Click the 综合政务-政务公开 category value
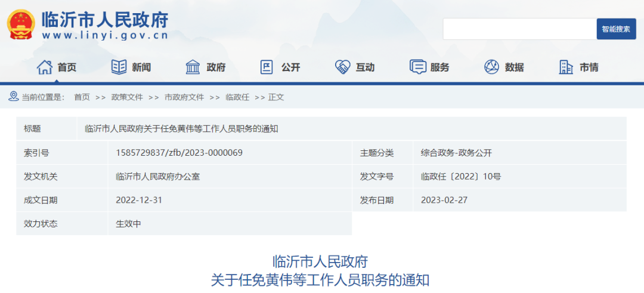Image resolution: width=644 pixels, height=293 pixels. point(456,153)
